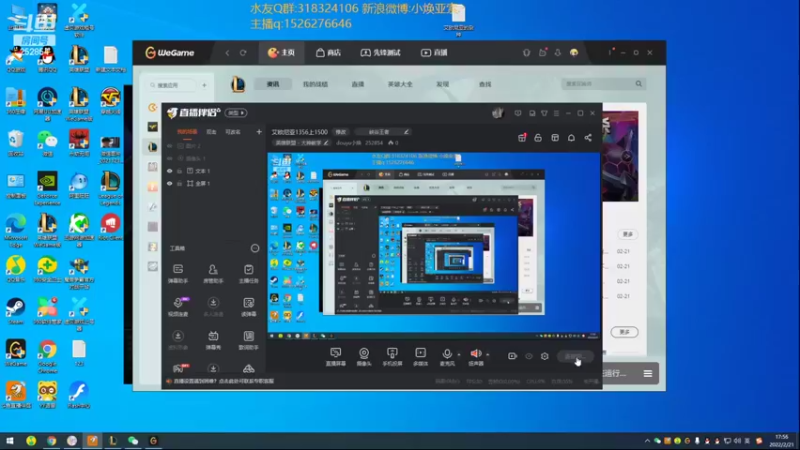Switch to the 先锋测试 tab in WeGame

click(381, 53)
